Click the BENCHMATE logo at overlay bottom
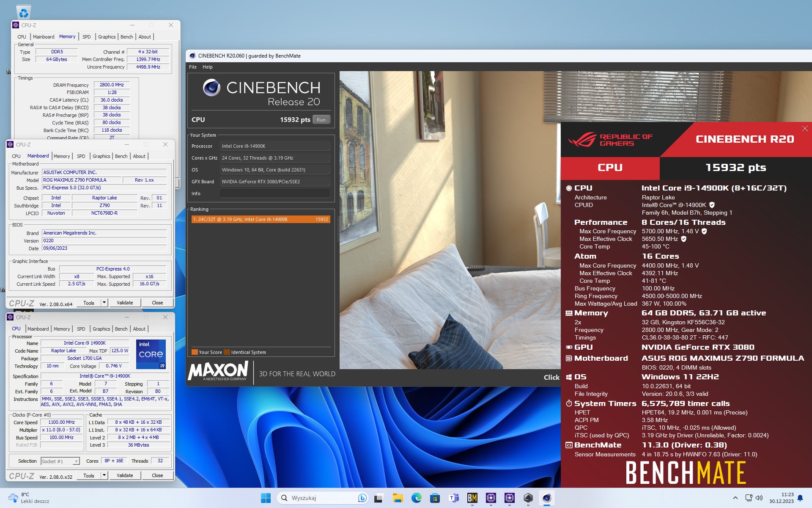The height and width of the screenshot is (508, 812). click(686, 472)
